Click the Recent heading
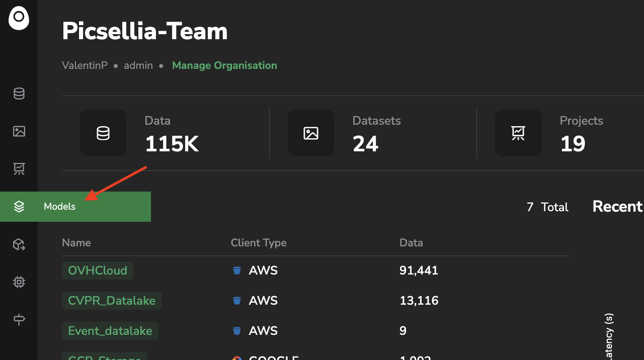 (618, 207)
